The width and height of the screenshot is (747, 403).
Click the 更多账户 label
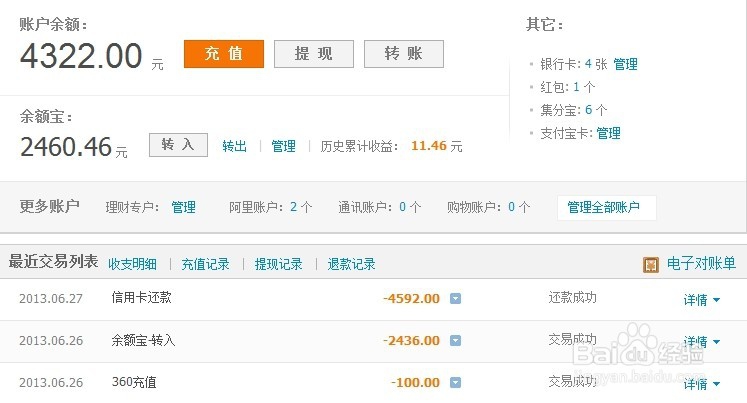pyautogui.click(x=50, y=206)
